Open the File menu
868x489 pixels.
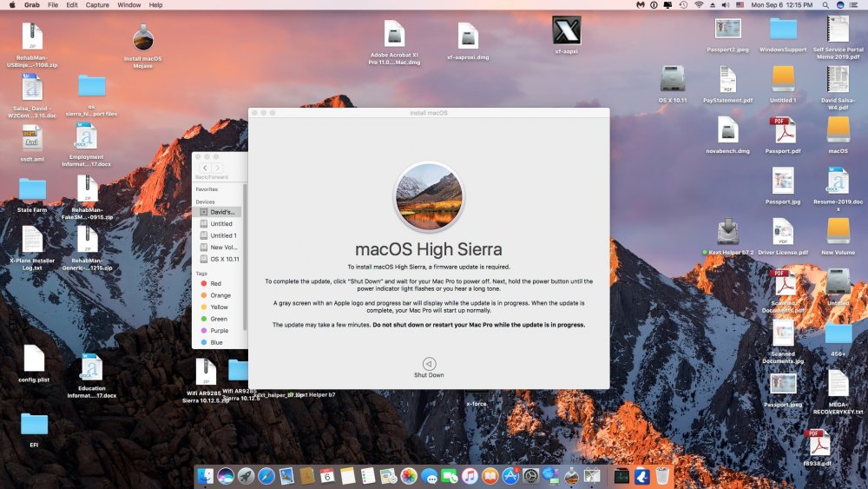(53, 5)
